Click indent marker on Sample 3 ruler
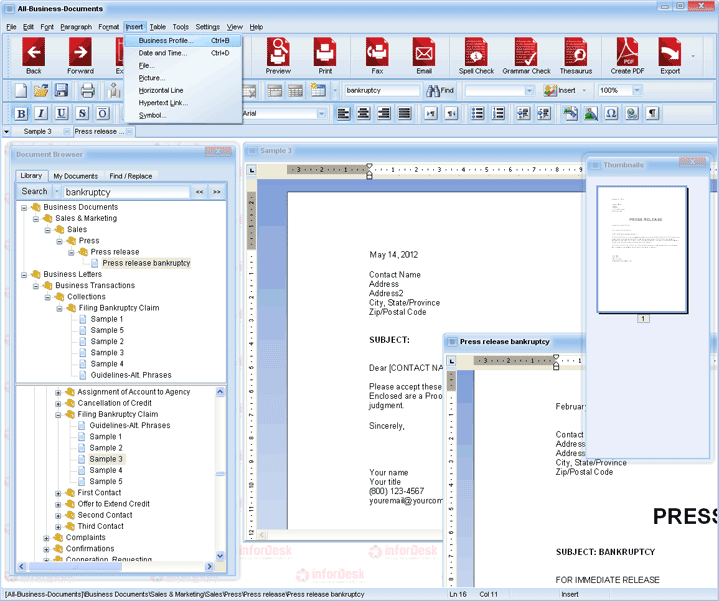 tap(369, 171)
